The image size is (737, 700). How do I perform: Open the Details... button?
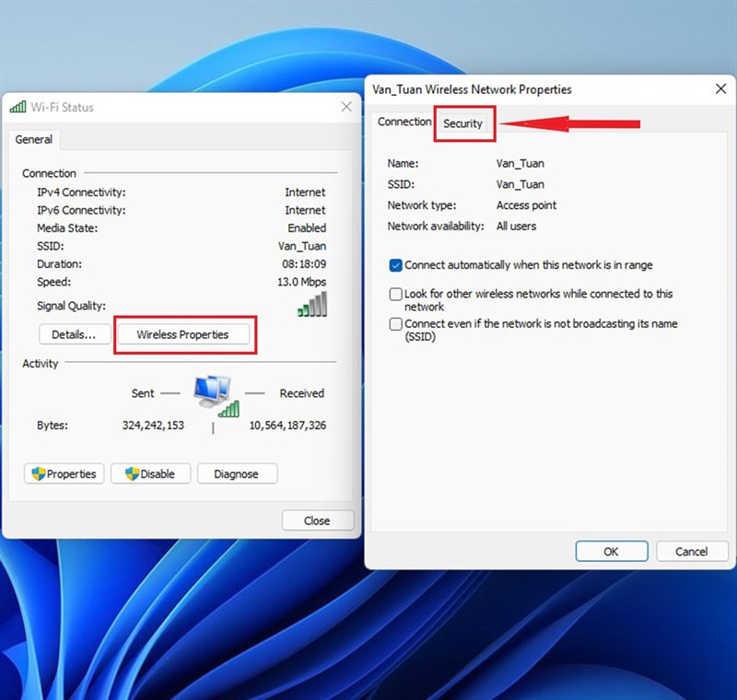75,334
